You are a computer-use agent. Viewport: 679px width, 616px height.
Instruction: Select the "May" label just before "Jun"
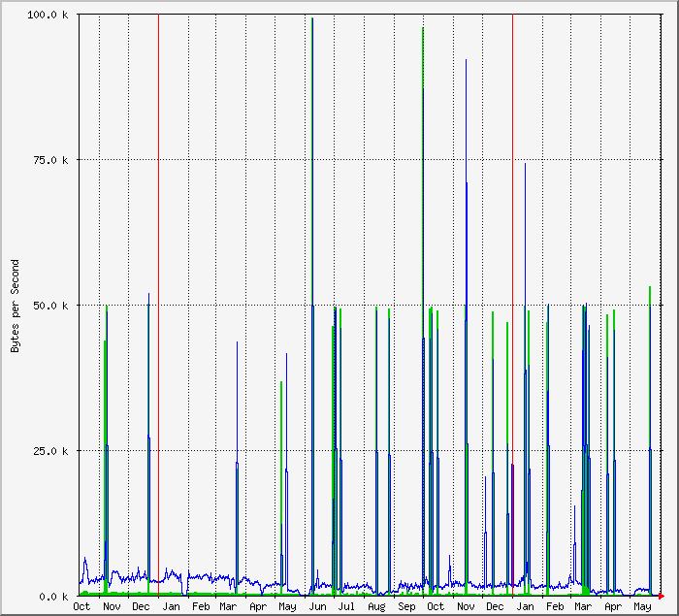click(x=287, y=606)
